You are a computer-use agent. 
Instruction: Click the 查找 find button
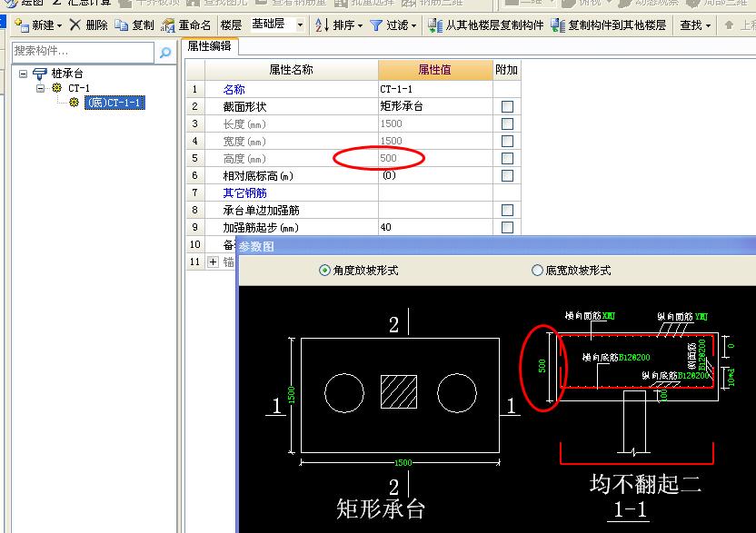691,25
